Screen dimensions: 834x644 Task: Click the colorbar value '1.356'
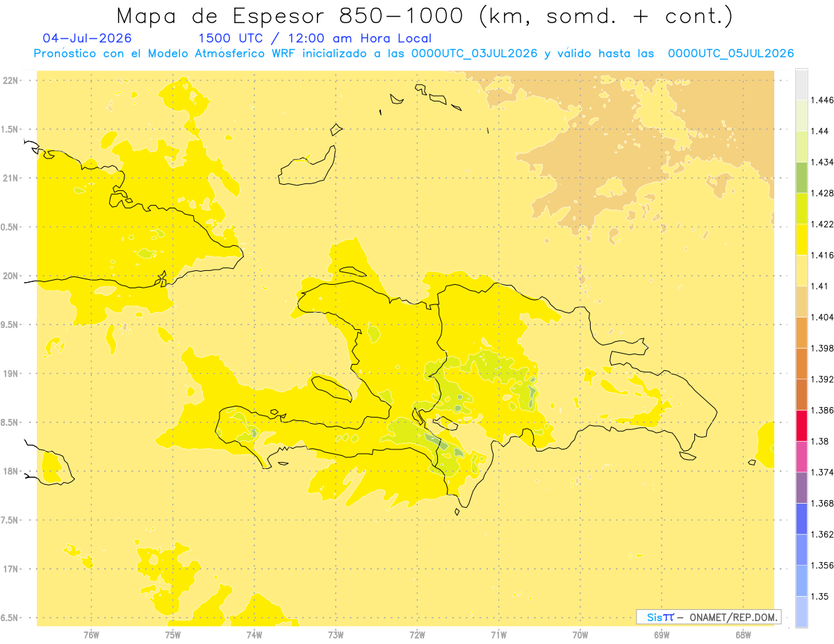822,565
